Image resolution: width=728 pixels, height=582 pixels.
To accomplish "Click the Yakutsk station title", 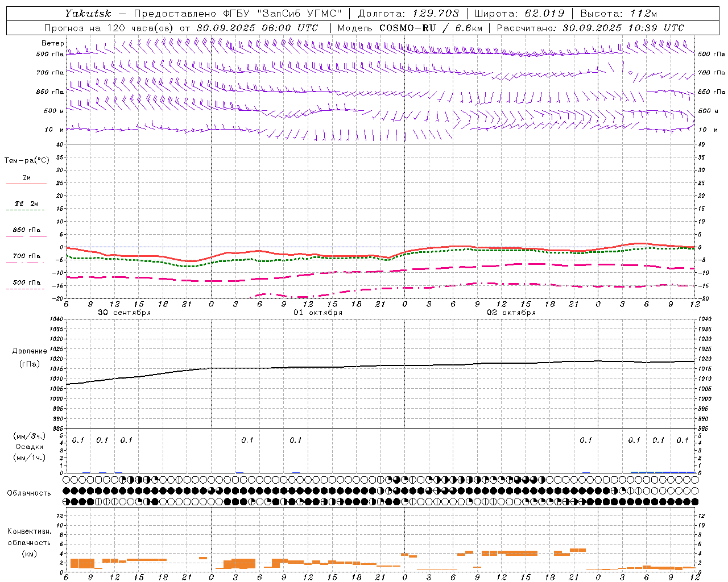I will click(x=88, y=14).
